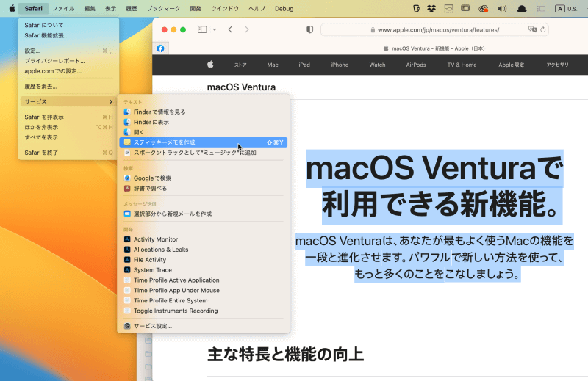
Task: Open the Debug menu
Action: 284,8
